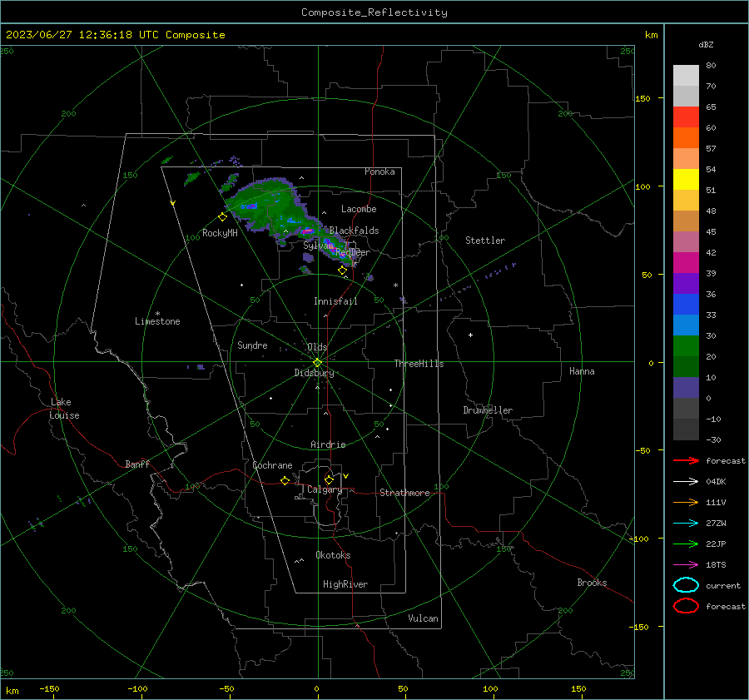The image size is (749, 700).
Task: Click the Banff label
Action: [137, 464]
